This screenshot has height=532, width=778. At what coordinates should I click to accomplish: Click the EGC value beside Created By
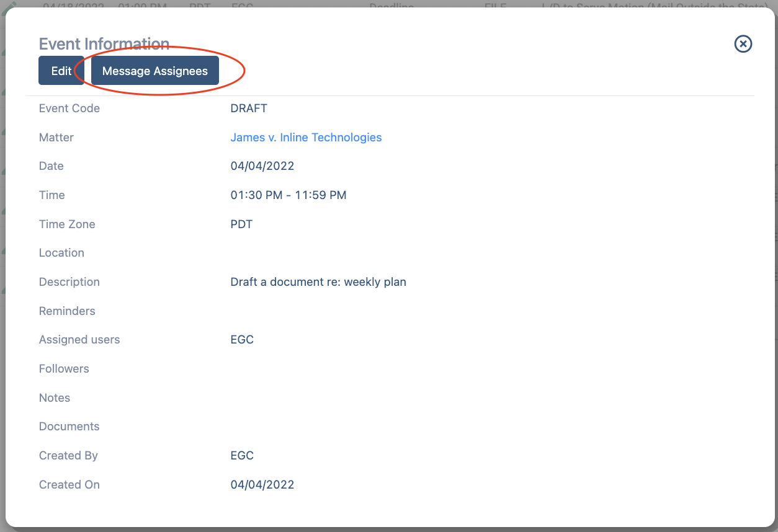click(242, 456)
